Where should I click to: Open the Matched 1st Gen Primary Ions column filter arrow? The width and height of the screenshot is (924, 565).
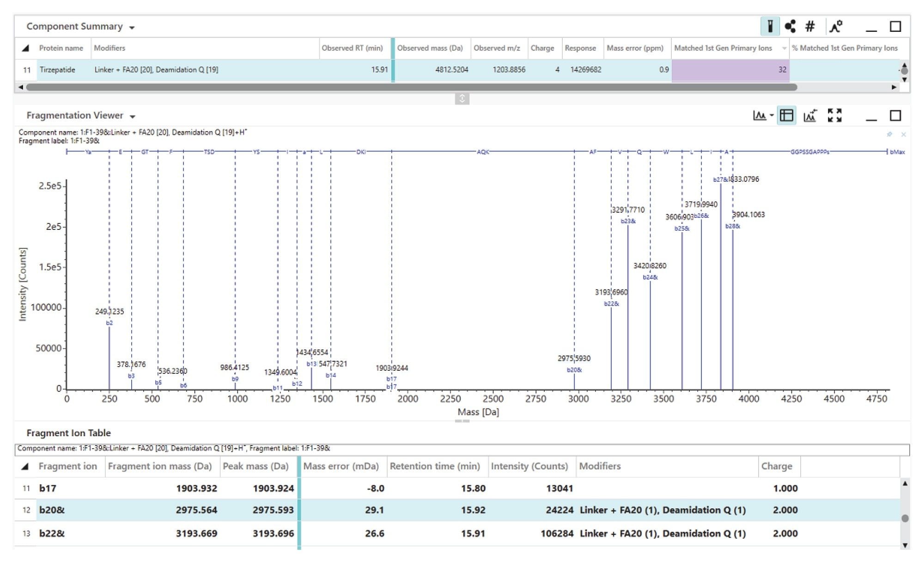tap(784, 48)
